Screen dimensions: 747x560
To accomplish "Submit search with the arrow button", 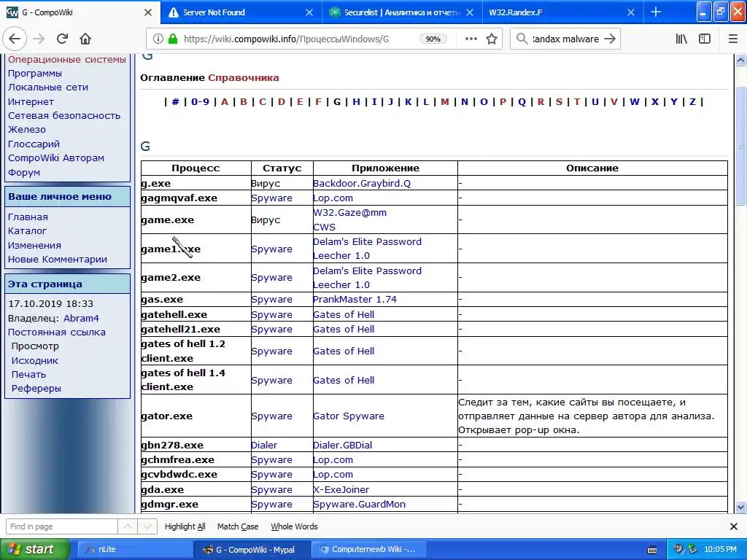I will (610, 39).
